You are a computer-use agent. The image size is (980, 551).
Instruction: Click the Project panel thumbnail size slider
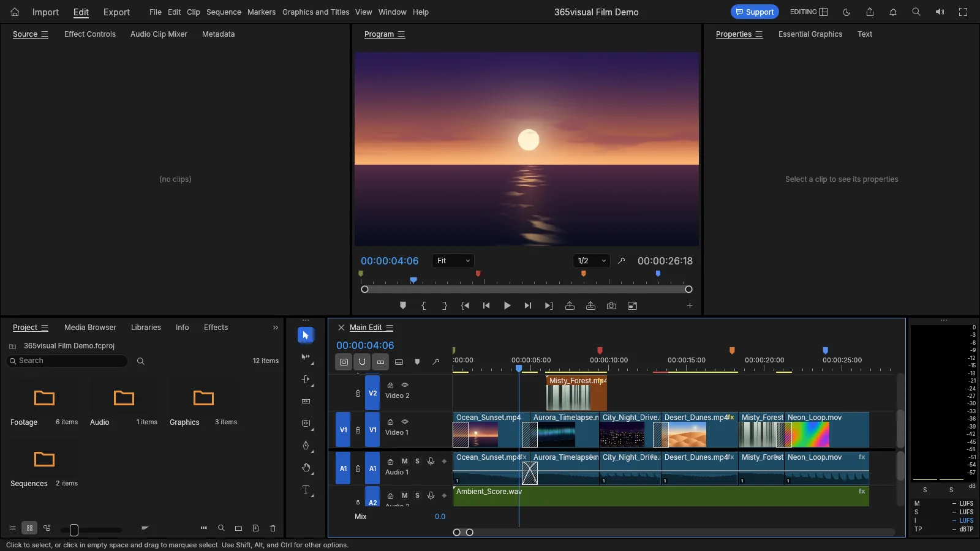coord(91,530)
